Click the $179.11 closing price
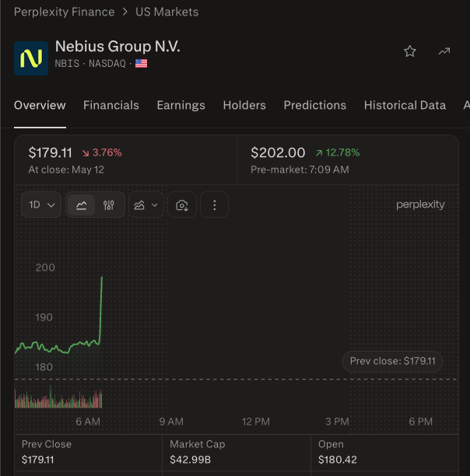 click(x=50, y=152)
